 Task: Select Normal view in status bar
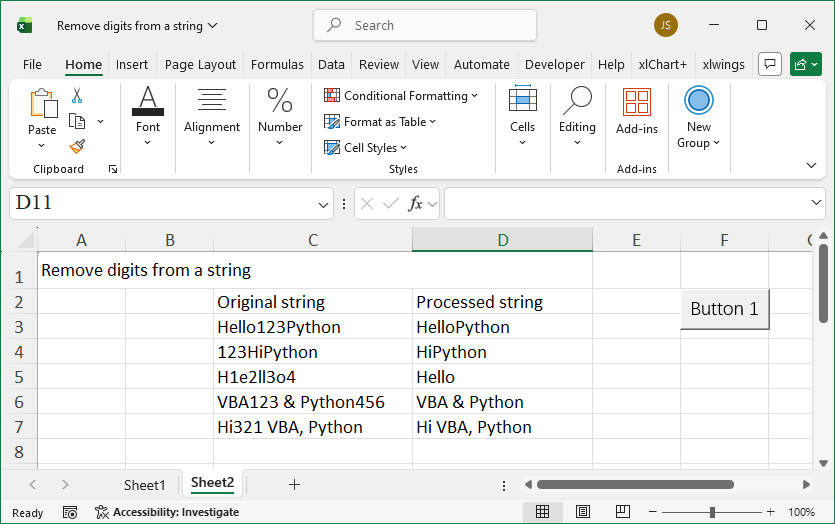pos(542,512)
